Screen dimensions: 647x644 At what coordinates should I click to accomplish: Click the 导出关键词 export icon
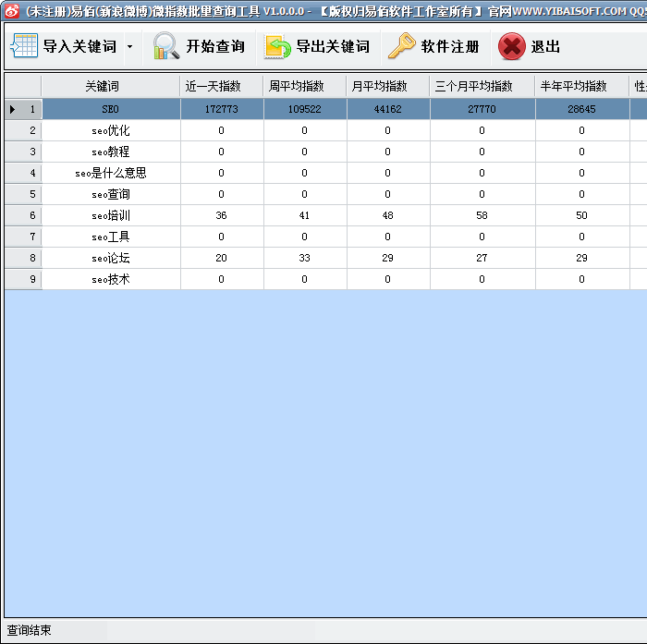(x=278, y=46)
